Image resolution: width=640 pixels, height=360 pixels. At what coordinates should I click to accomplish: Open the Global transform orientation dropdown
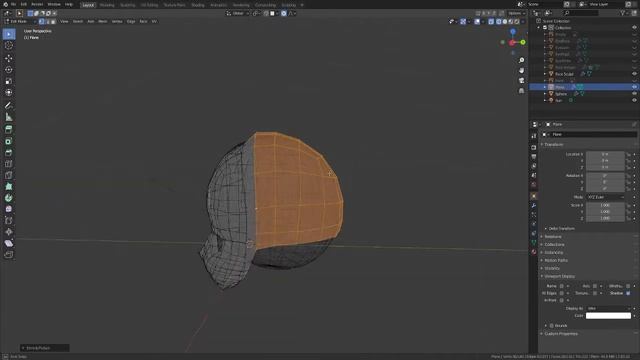[x=238, y=13]
